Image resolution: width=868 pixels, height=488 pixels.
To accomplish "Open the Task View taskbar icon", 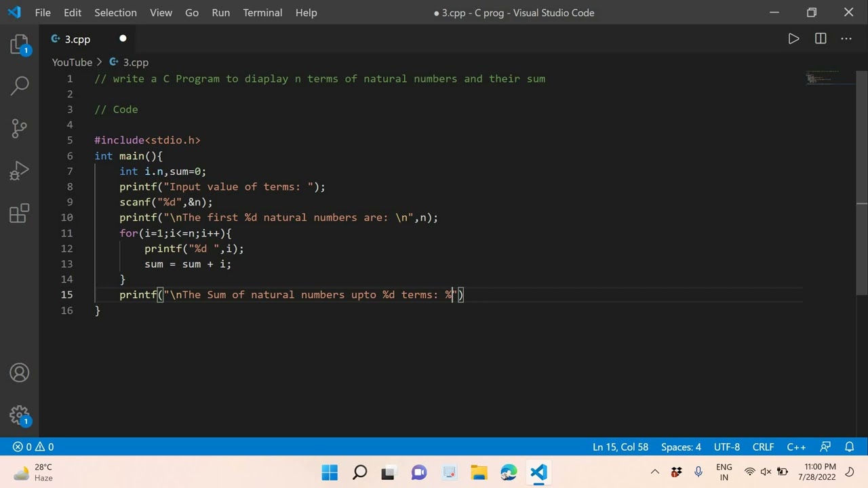I will click(389, 472).
